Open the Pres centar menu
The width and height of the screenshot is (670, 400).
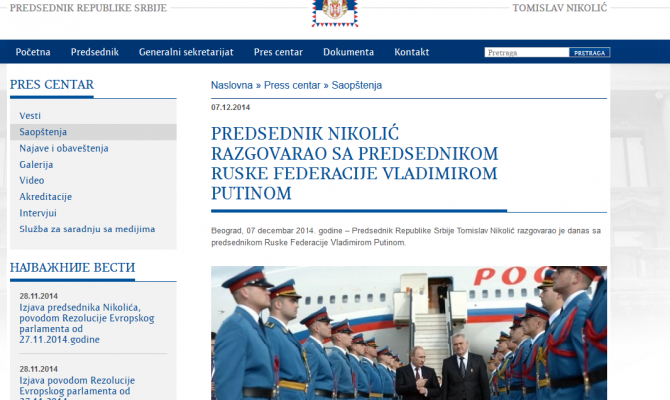pos(278,52)
